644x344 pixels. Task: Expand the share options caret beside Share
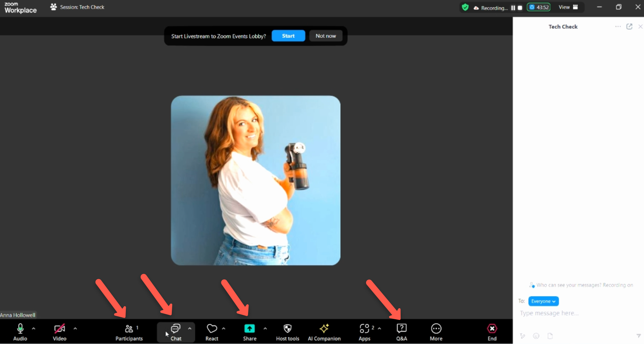click(x=265, y=328)
